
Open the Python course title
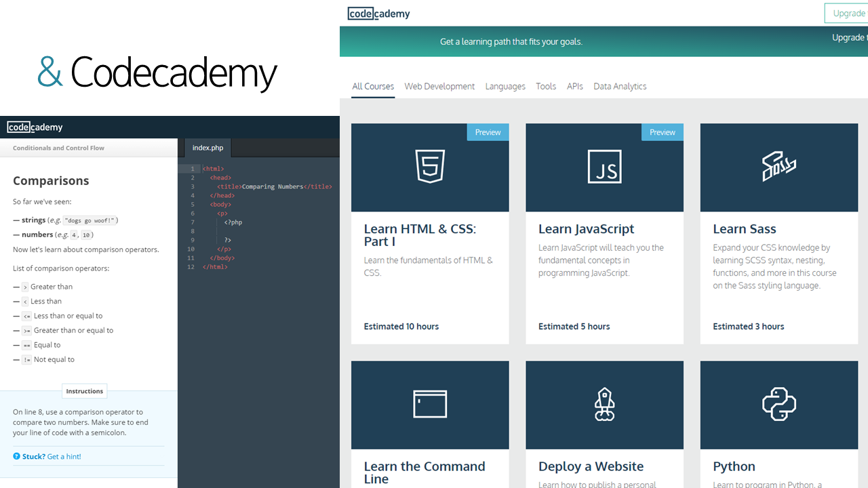(734, 466)
